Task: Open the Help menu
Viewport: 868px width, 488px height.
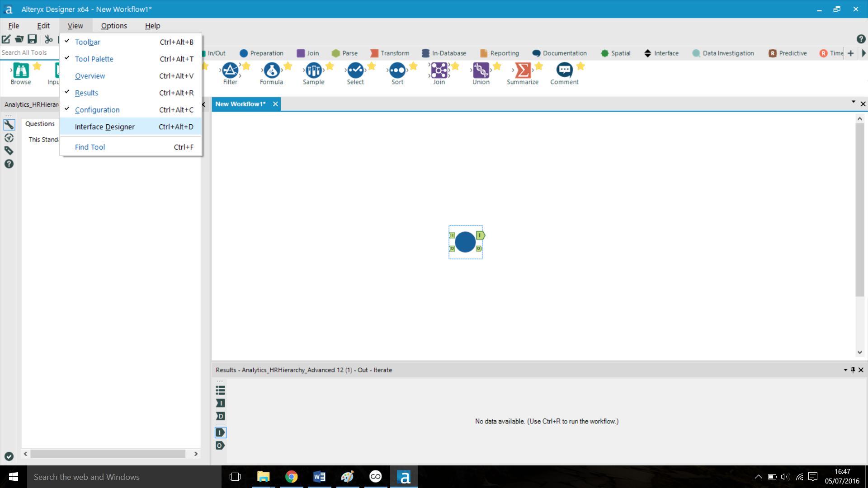Action: point(152,26)
